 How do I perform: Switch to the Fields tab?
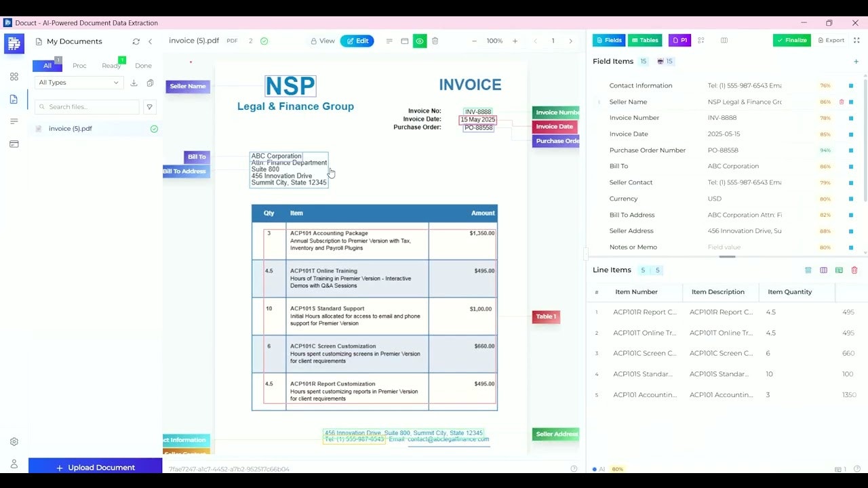[609, 40]
